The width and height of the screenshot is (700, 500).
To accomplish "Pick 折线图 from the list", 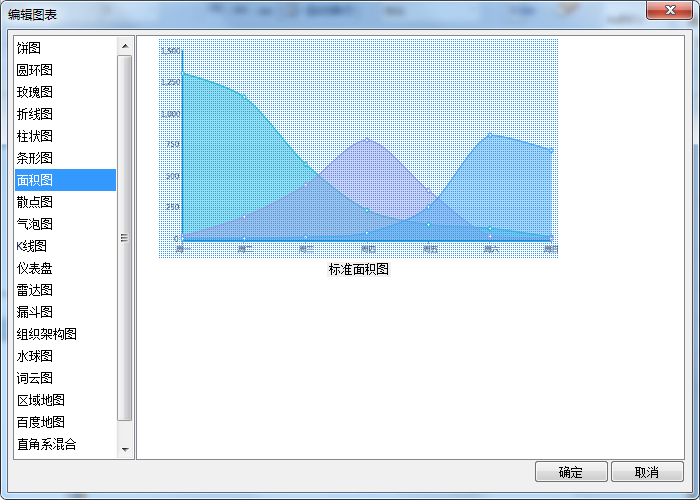I will (35, 114).
